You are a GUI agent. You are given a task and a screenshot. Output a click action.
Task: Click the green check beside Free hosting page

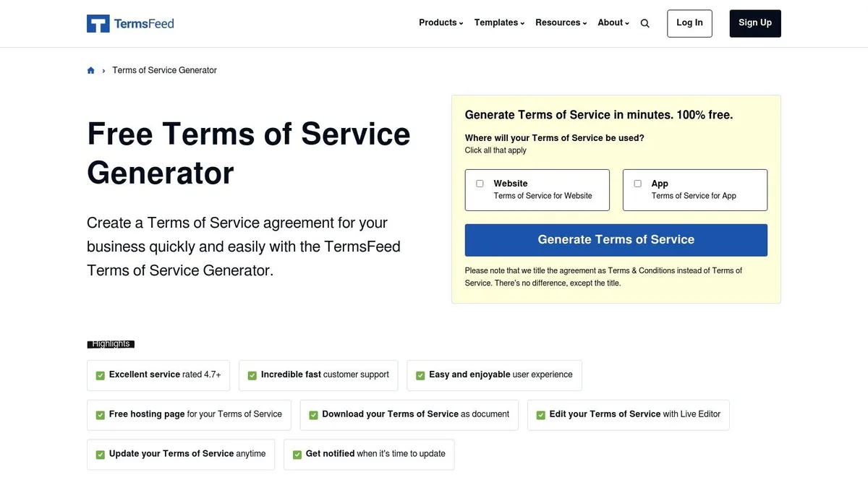101,415
